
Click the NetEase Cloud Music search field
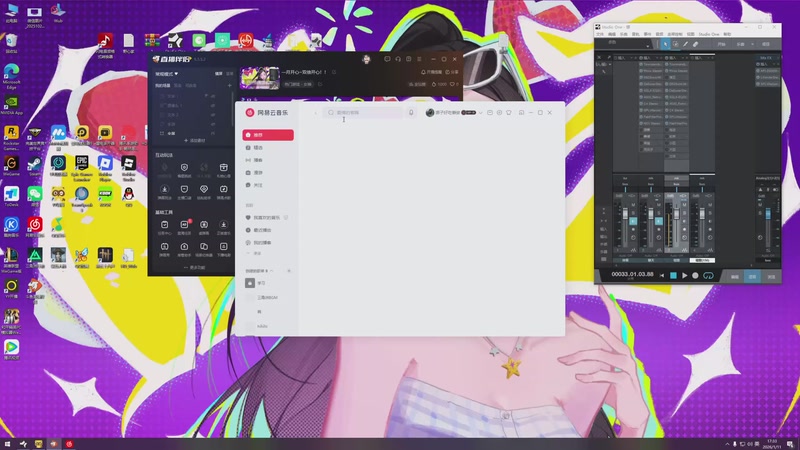click(363, 112)
